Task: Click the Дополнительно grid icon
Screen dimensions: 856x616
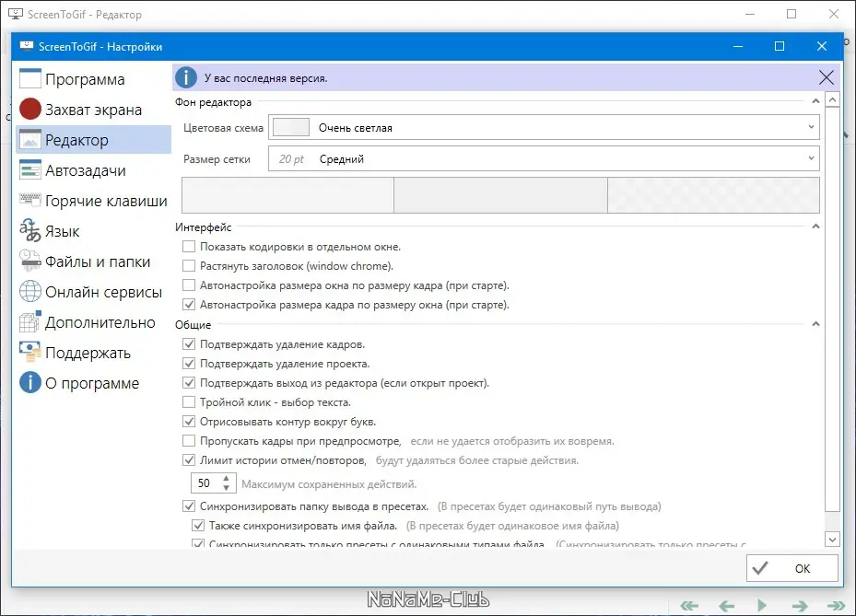Action: [x=30, y=322]
